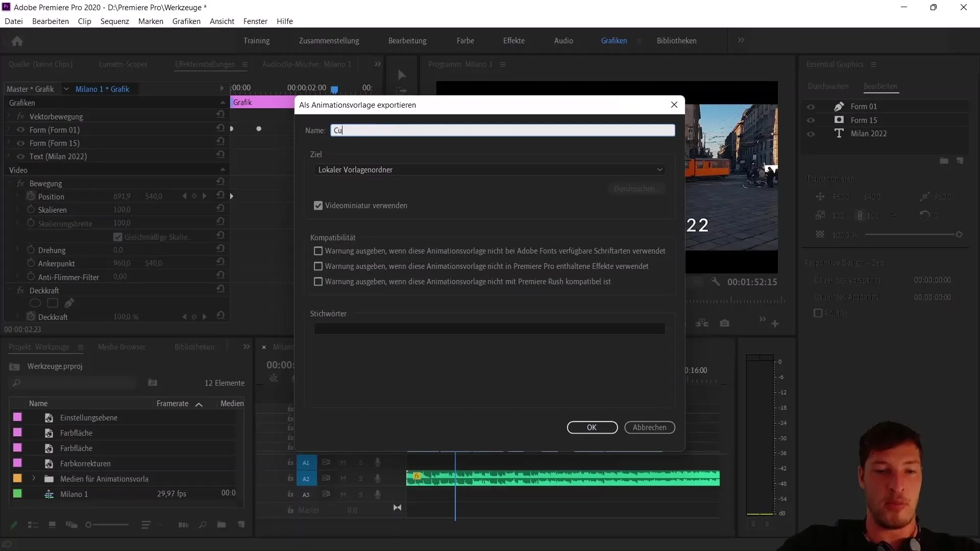Open the Lumetri-Scopes panel tab
Image resolution: width=980 pixels, height=551 pixels.
coord(123,64)
